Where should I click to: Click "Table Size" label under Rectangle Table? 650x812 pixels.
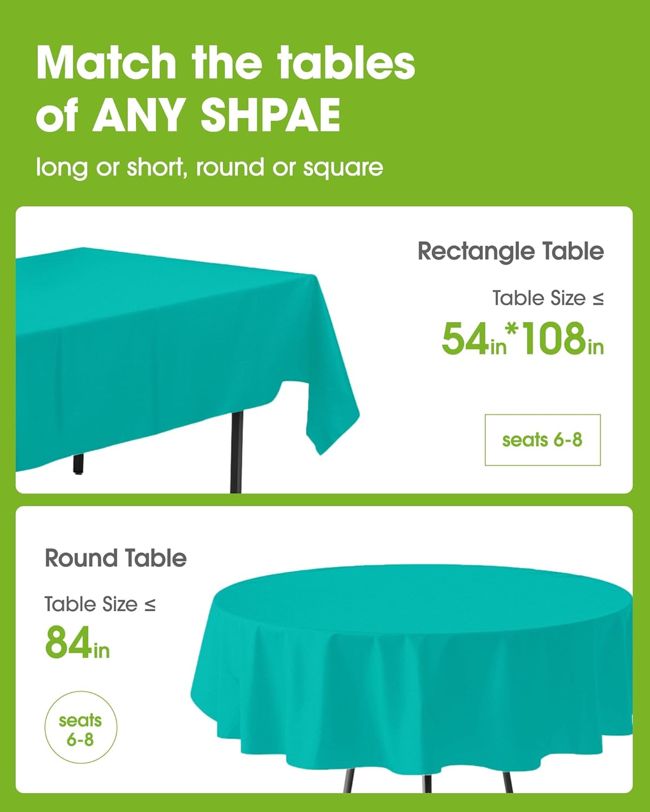click(x=538, y=298)
